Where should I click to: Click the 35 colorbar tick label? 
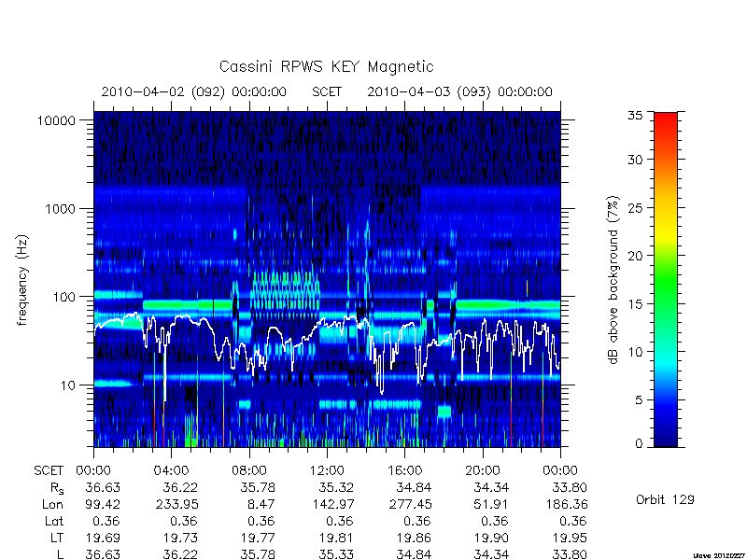tap(635, 116)
